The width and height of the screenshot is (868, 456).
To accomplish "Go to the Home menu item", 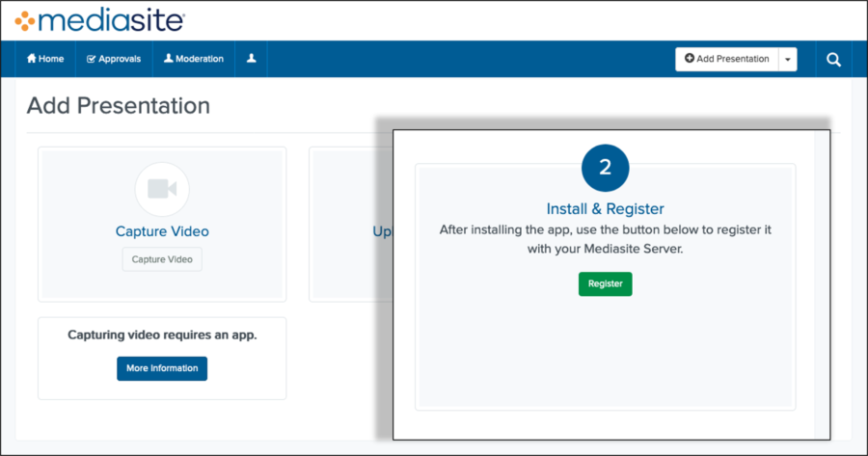I will coord(45,59).
